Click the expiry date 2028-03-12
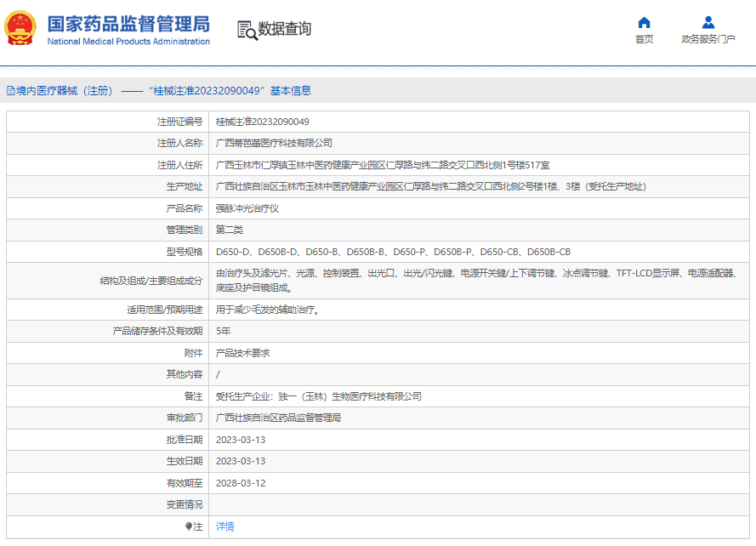The image size is (756, 546). pos(241,483)
